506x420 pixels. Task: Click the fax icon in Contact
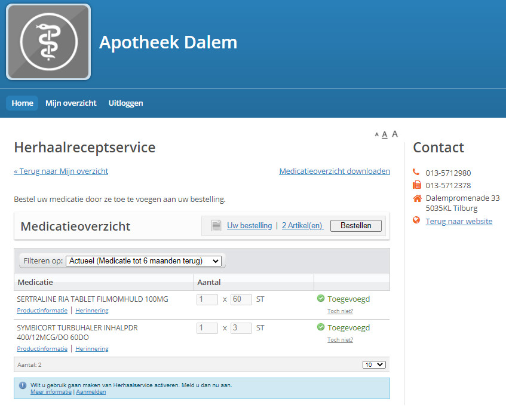pyautogui.click(x=416, y=185)
